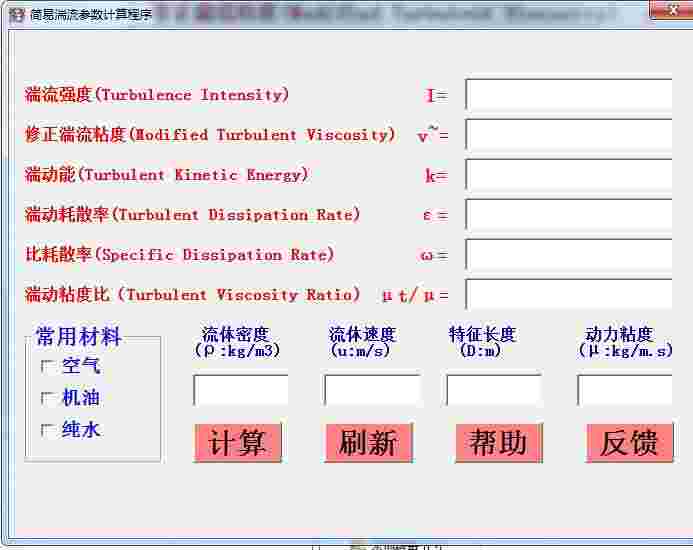Close the turbulence calculator window
Viewport: 693px width, 550px height.
pos(672,9)
